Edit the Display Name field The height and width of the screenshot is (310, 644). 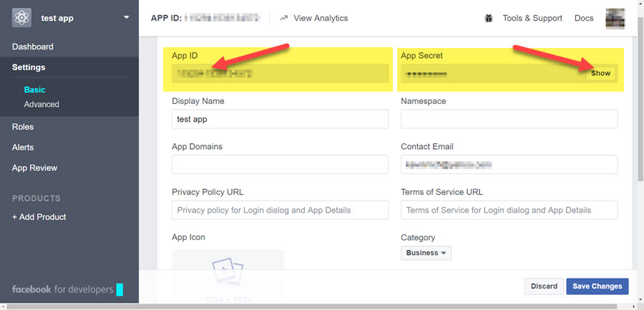click(280, 119)
